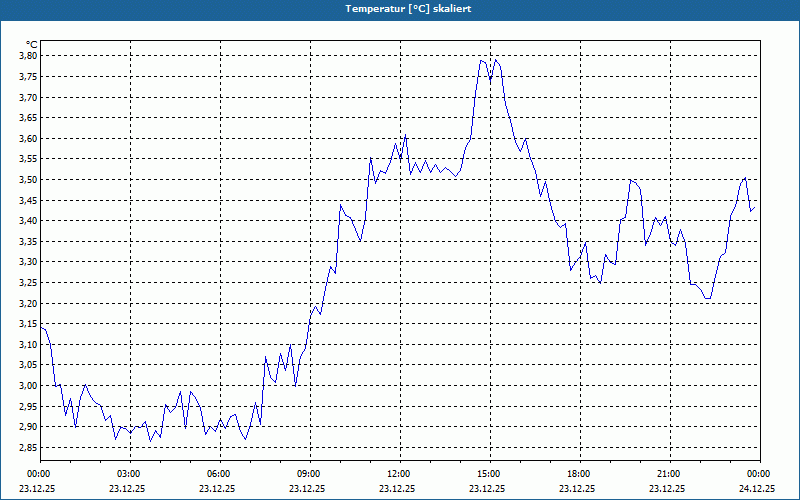
Task: Click the 00:00 label above 24.12.25
Action: click(758, 474)
